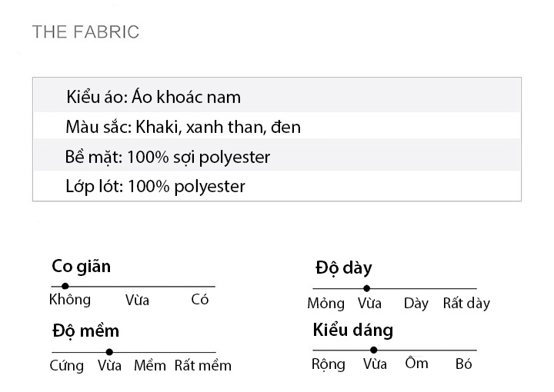
Task: Click the 'Màu sắc: Khaki, xanh than, đen' row
Action: 277,126
